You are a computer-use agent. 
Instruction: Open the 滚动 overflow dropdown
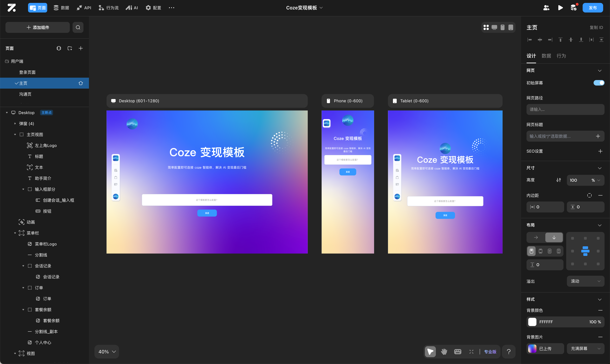pyautogui.click(x=586, y=281)
